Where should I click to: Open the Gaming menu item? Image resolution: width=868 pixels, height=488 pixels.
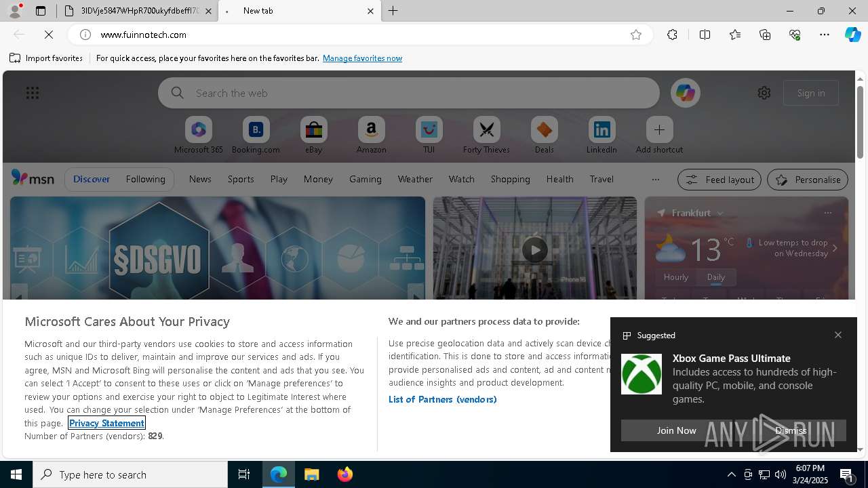[x=365, y=179]
